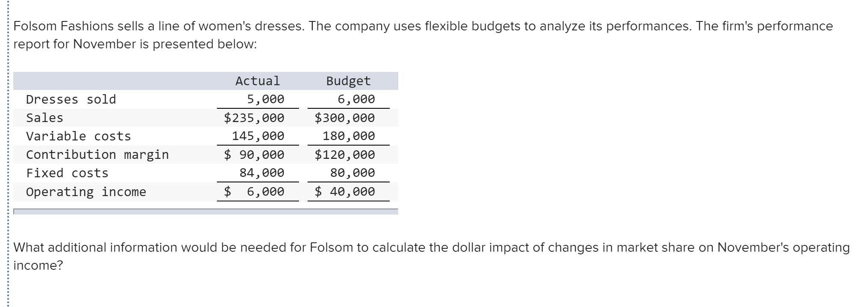Click the Budget column header

[348, 81]
